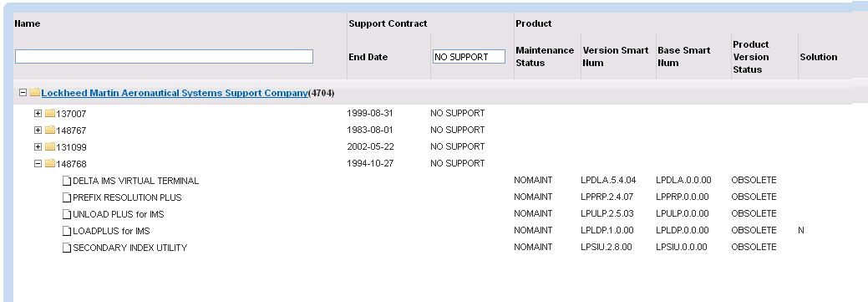
Task: Click the Lockheed Martin root folder icon
Action: (x=35, y=93)
